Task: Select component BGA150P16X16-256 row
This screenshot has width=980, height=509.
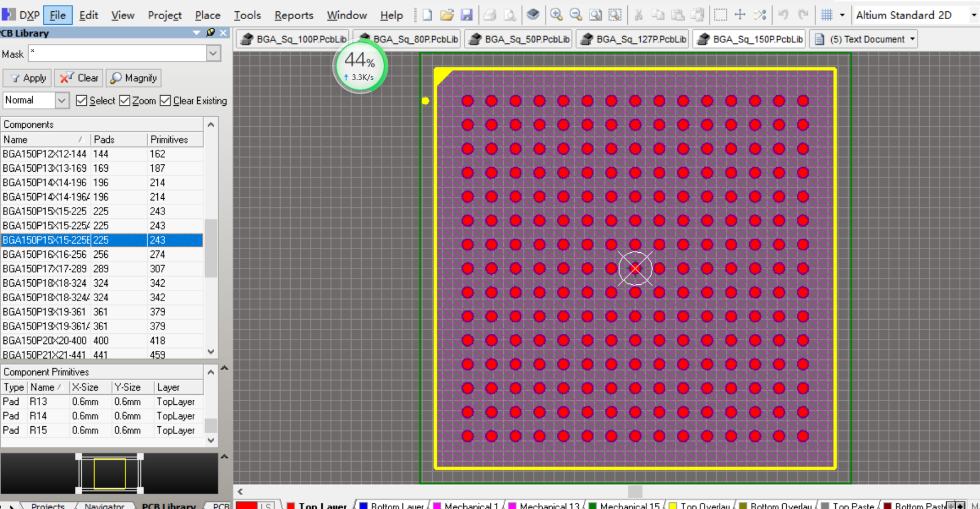Action: 101,254
